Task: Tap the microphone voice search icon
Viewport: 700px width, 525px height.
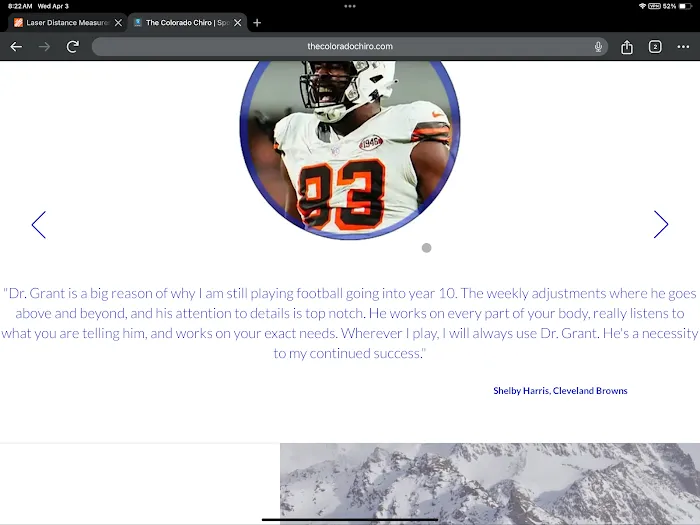Action: 598,47
